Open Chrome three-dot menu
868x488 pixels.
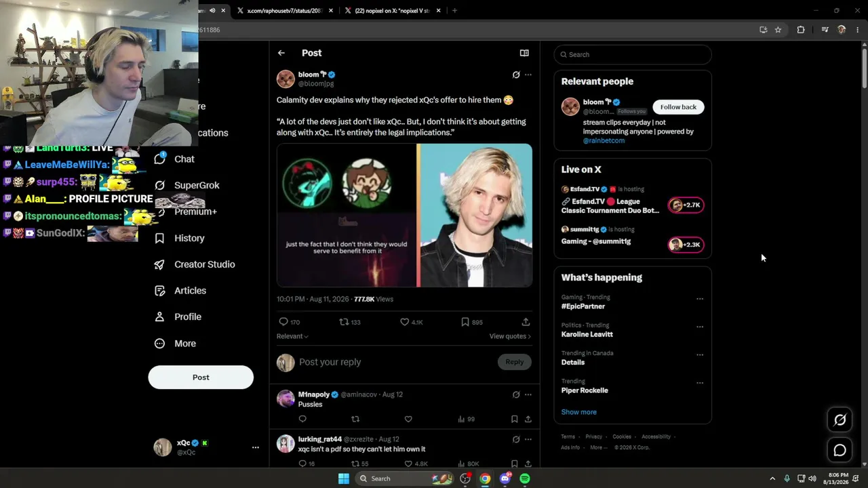coord(858,30)
